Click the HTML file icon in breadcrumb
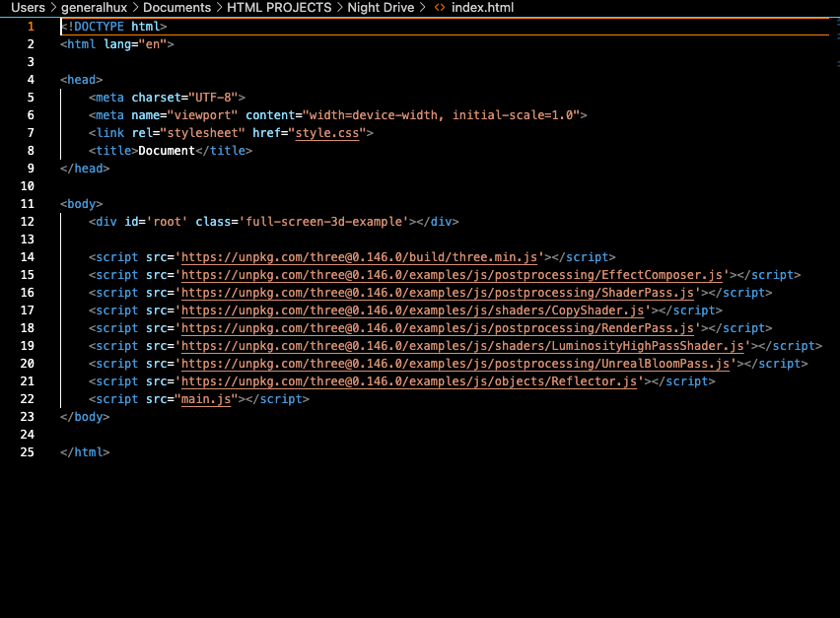 pos(439,8)
